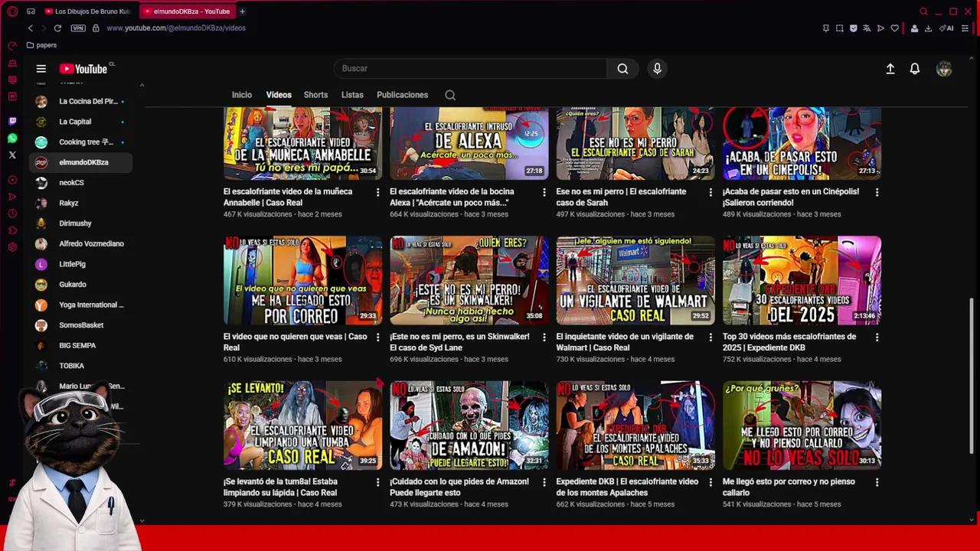980x551 pixels.
Task: Open X (Twitter) in Opera sidebar
Action: coord(12,155)
